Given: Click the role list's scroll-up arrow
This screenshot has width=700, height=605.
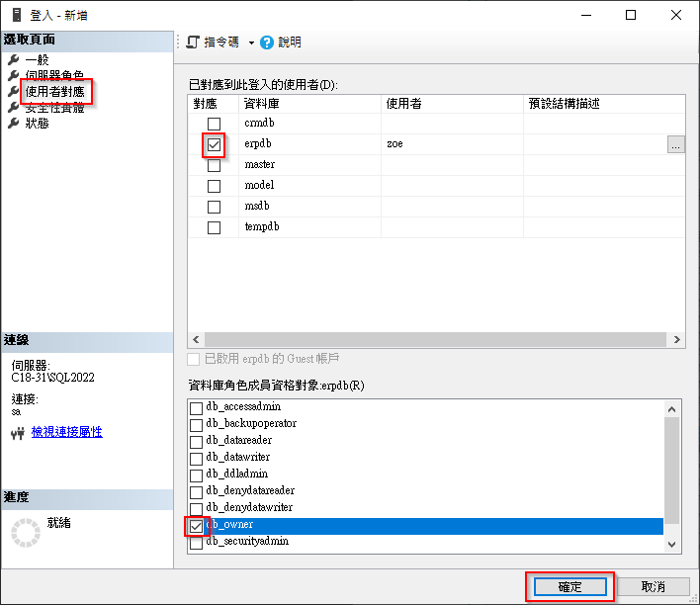Looking at the screenshot, I should [672, 409].
